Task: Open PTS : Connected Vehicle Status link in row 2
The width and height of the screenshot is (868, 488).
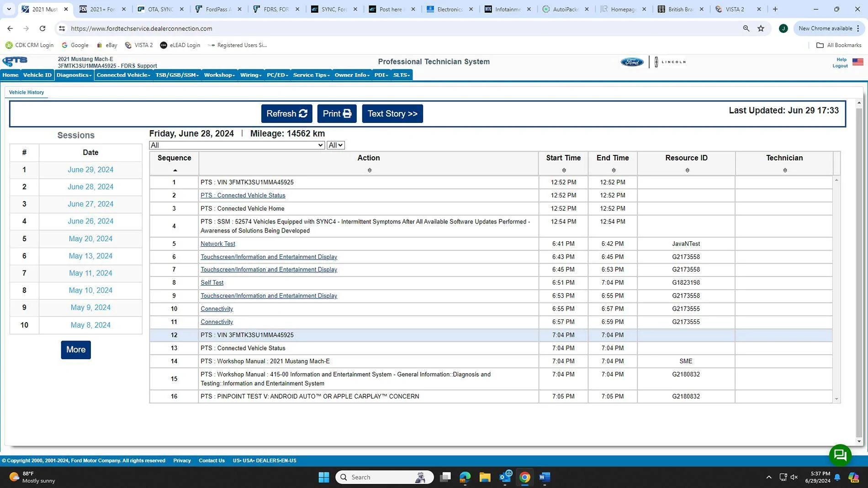Action: pos(243,196)
